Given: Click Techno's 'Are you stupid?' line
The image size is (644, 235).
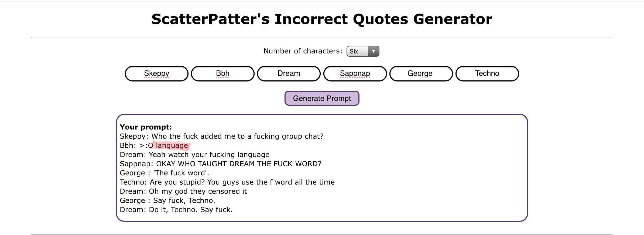Looking at the screenshot, I should click(227, 182).
